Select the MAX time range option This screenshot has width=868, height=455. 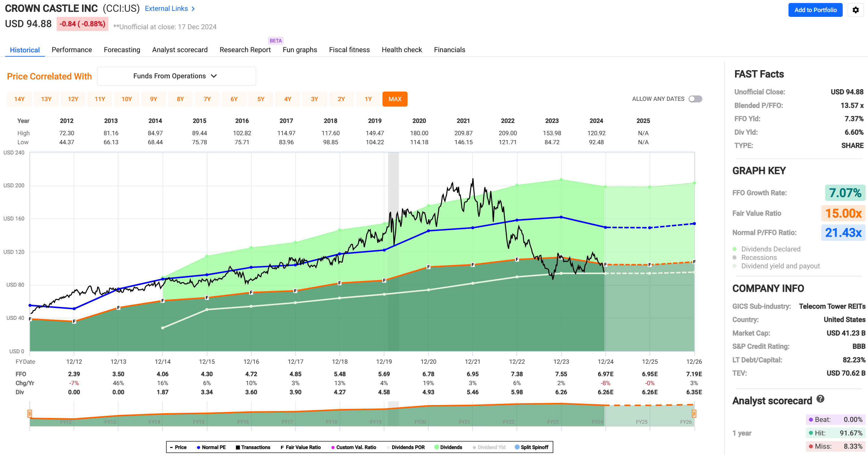pos(395,99)
